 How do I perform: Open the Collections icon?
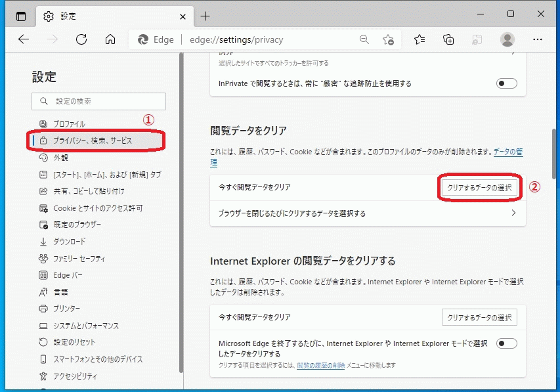point(448,39)
